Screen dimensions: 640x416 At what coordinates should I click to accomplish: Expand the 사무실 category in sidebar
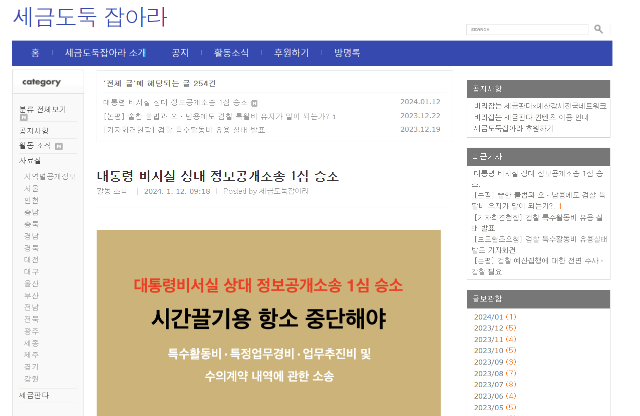point(31,160)
